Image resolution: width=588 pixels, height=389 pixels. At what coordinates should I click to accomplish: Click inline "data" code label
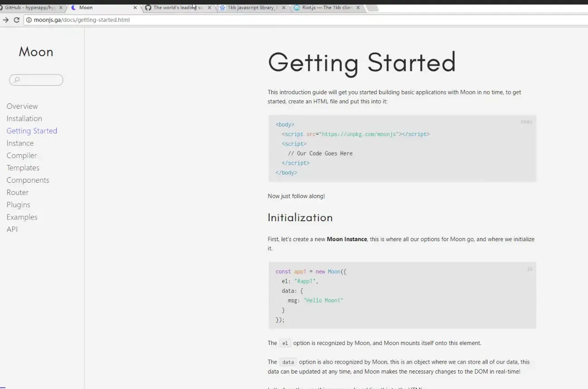(288, 362)
